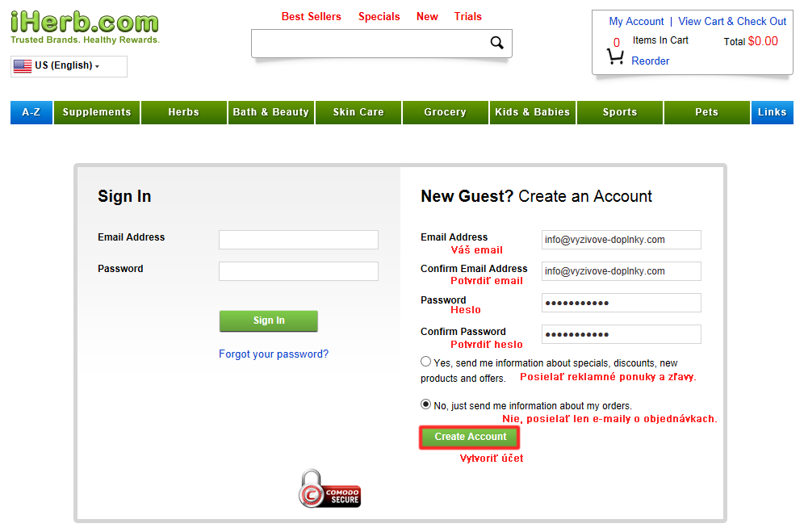Click the iHerb.com logo
Screen dimensions: 804x532
click(85, 27)
